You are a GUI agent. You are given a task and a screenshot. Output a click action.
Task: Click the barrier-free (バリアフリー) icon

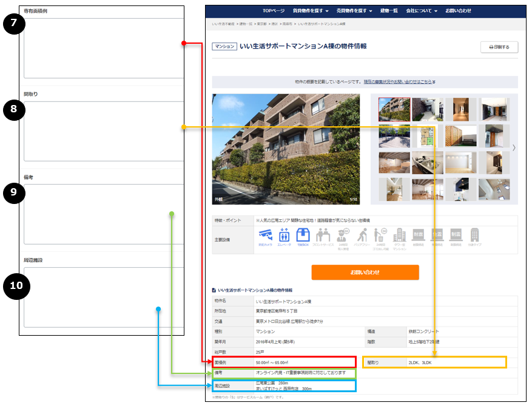[x=362, y=236]
